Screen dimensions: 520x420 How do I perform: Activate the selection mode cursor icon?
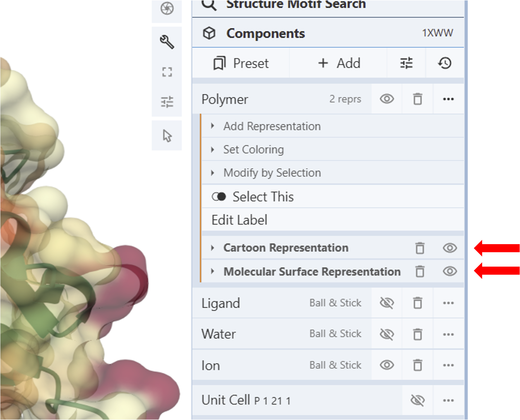click(x=167, y=136)
